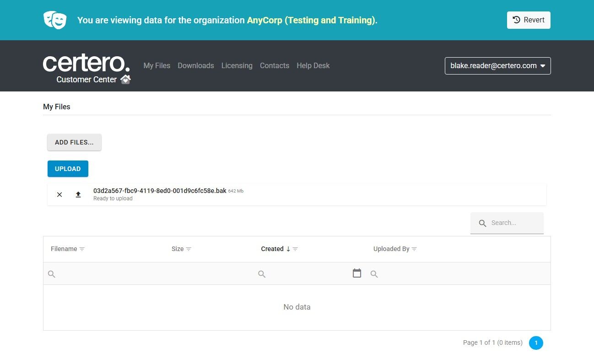The image size is (594, 364).
Task: Select page 1 in the pagination
Action: (536, 343)
